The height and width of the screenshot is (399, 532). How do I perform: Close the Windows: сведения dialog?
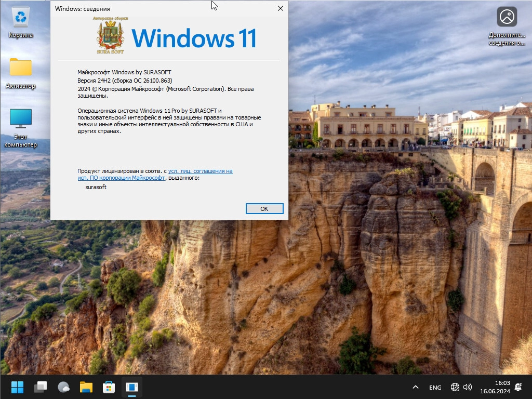click(x=280, y=8)
